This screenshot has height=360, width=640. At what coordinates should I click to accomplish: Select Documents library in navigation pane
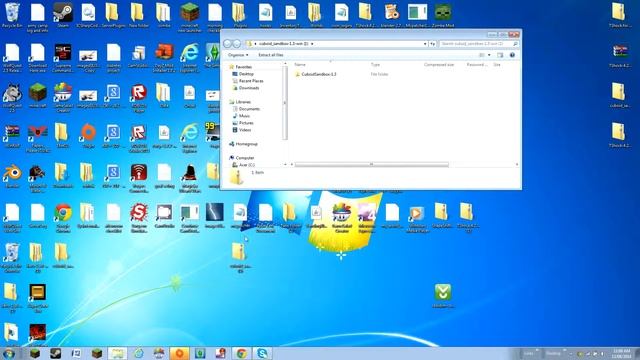(249, 109)
